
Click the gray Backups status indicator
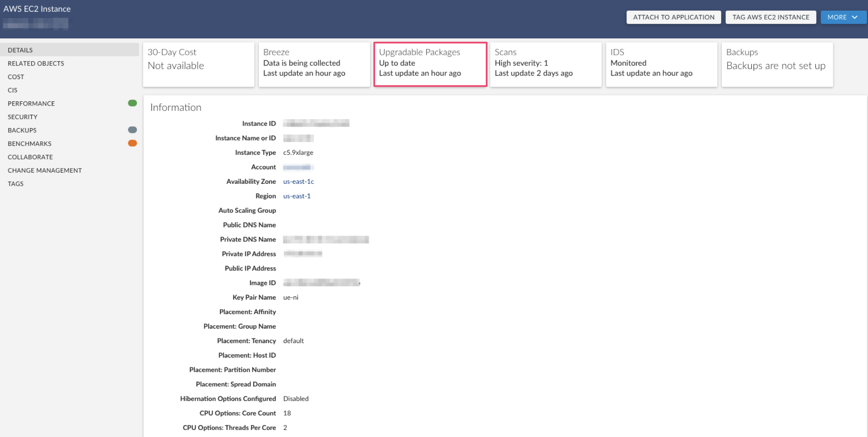(132, 130)
